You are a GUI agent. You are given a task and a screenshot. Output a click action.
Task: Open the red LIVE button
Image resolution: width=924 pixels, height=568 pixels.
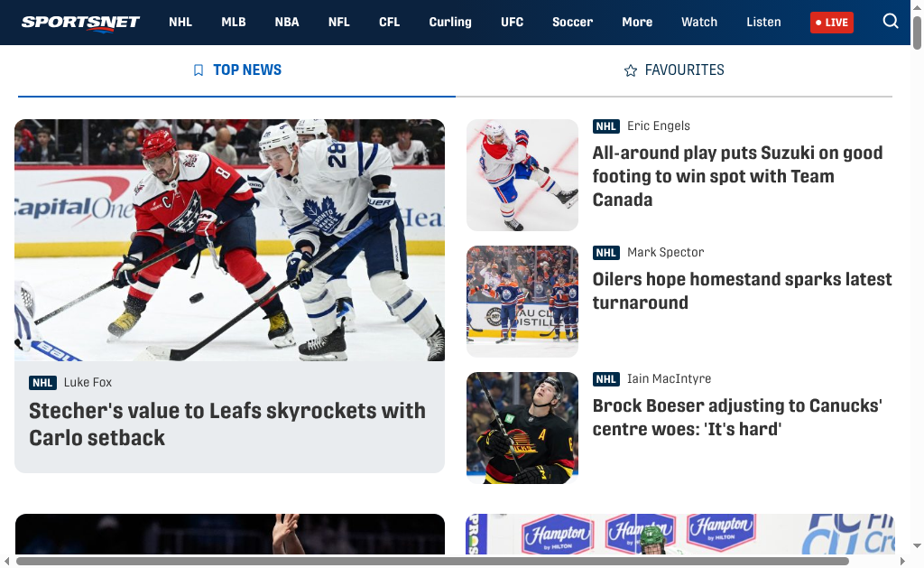point(831,23)
